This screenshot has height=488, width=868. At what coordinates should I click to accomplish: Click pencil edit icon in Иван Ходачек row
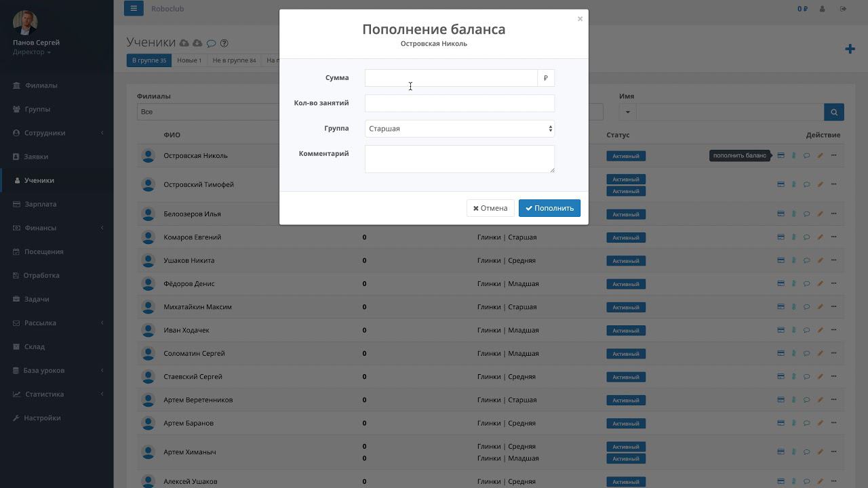pos(820,330)
